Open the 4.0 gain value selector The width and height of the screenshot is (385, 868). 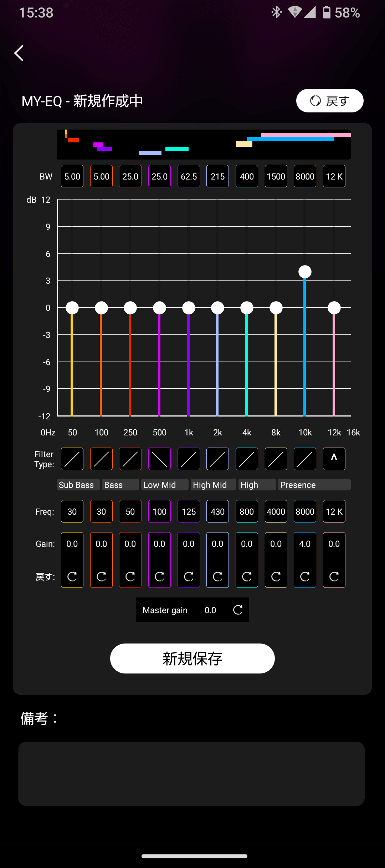[x=305, y=544]
